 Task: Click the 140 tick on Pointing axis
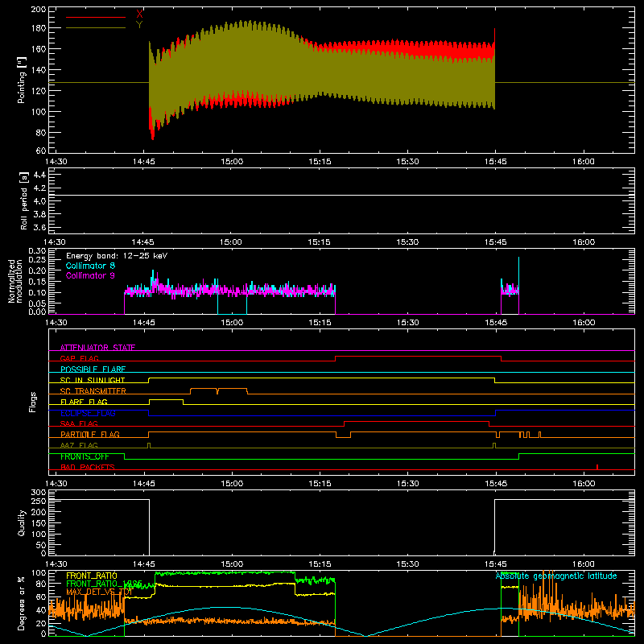point(38,70)
